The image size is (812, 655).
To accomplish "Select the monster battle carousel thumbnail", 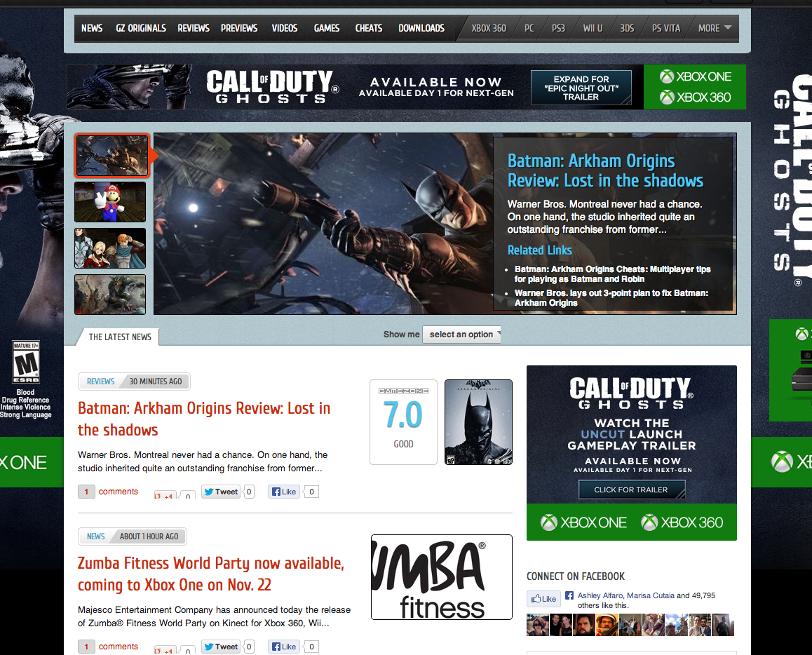I will coord(110,295).
